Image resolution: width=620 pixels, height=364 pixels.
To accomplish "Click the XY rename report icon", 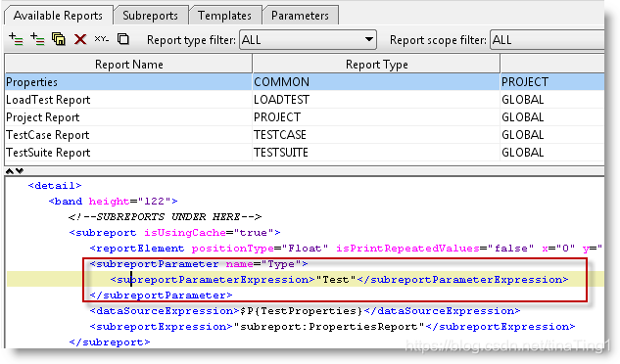I will pos(102,39).
